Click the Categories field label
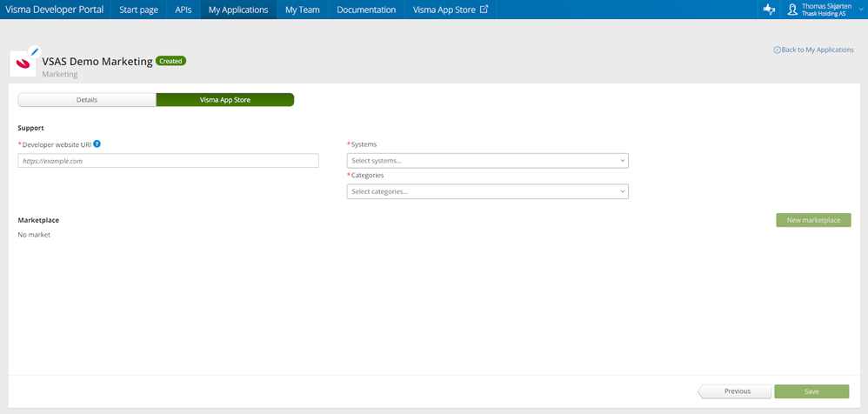Viewport: 868px width, 414px height. tap(368, 175)
